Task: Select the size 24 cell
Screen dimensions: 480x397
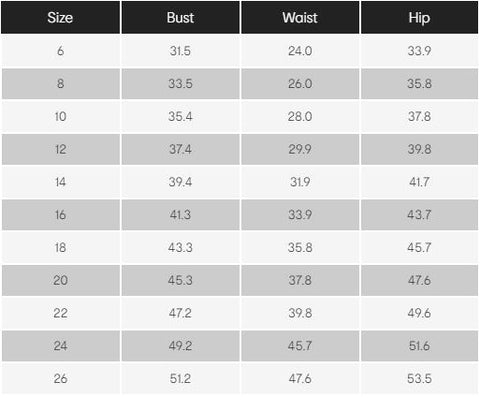Action: (60, 346)
